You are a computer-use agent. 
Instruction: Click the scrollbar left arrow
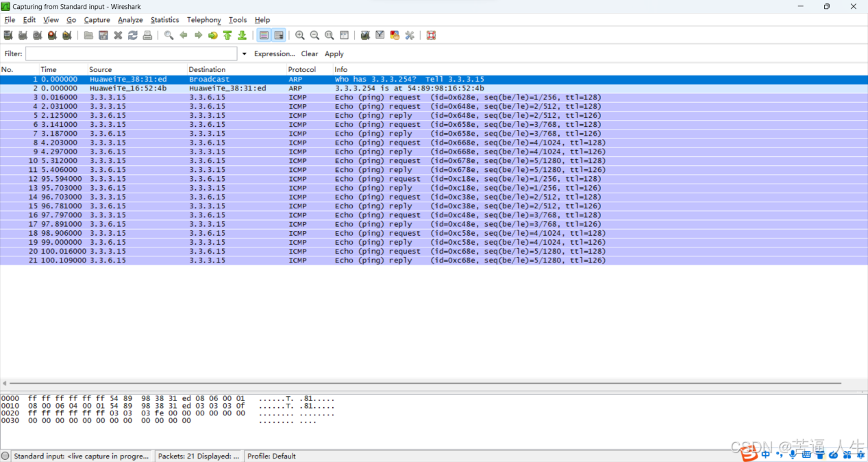coord(4,383)
